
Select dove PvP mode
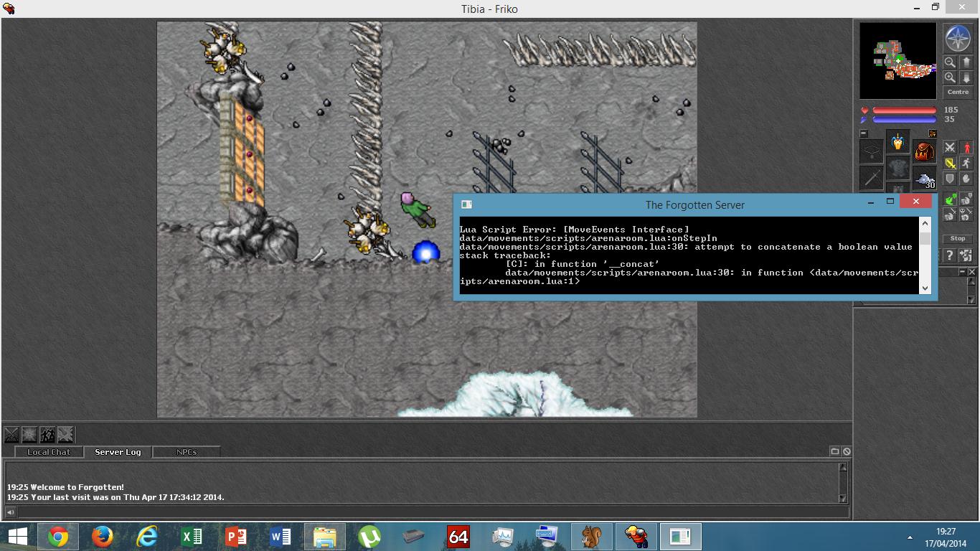[x=949, y=199]
